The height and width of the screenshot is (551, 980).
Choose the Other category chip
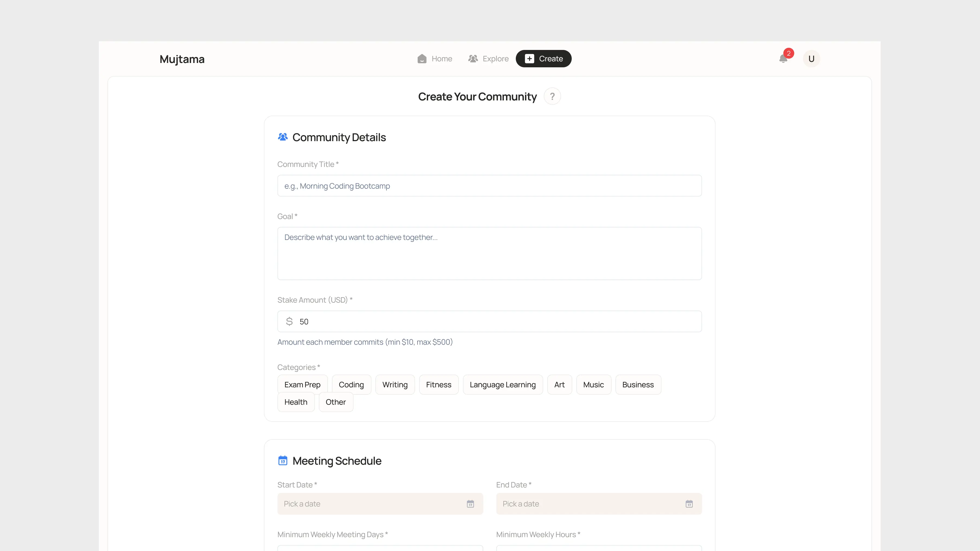coord(336,402)
